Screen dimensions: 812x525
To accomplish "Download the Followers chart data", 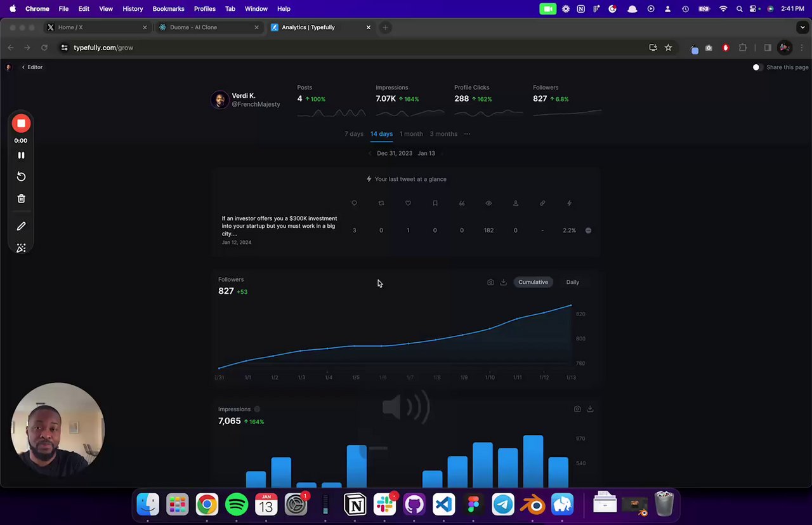I will click(503, 282).
